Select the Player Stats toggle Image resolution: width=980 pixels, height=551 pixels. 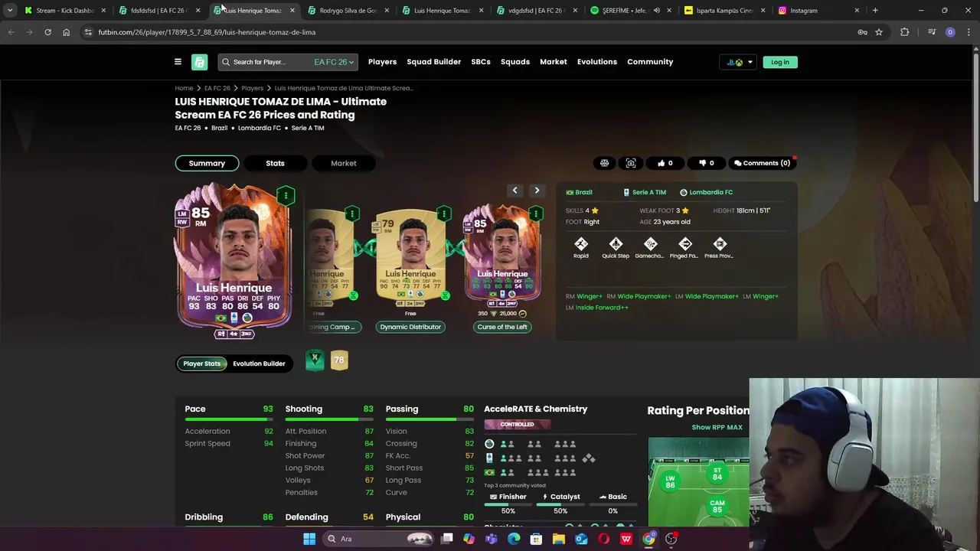pos(201,364)
